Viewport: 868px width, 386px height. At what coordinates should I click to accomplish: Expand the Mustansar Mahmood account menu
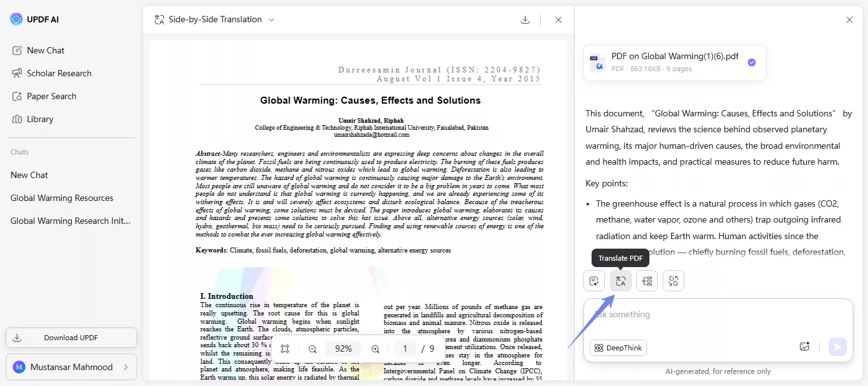[71, 367]
